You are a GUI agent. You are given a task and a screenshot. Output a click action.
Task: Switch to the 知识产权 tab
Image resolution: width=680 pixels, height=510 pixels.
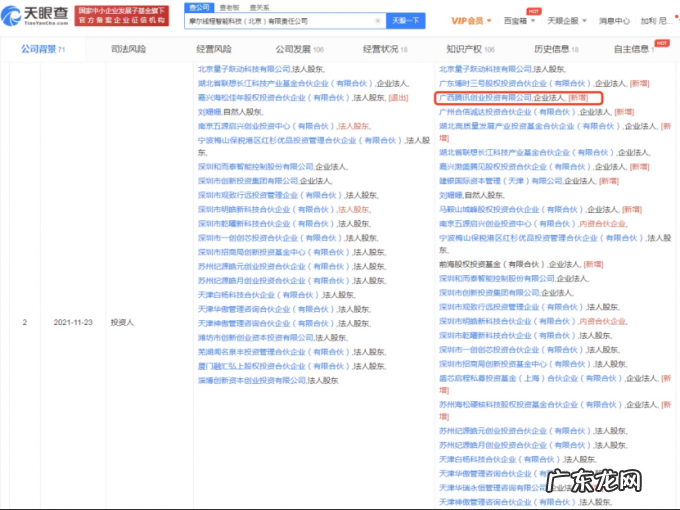pos(471,49)
